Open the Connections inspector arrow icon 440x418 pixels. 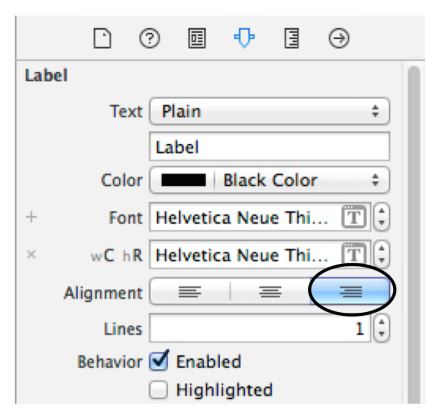(339, 38)
